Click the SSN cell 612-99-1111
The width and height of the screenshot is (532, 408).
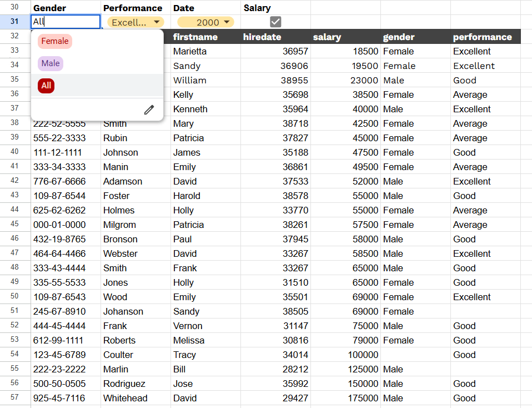(66, 340)
